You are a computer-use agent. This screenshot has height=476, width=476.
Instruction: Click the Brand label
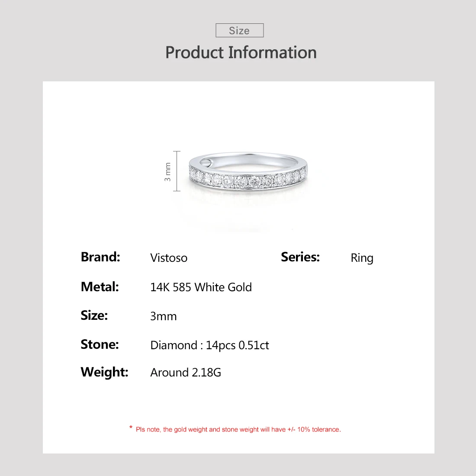100,257
